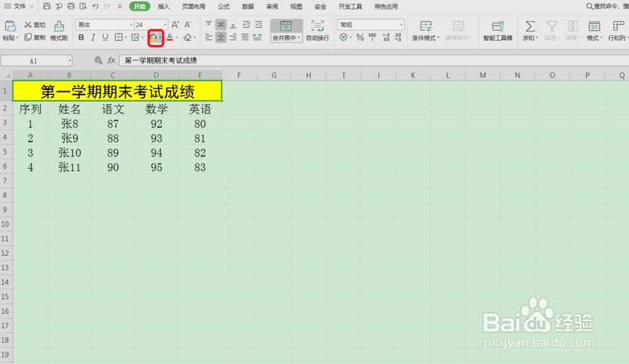
Task: Toggle center horizontal alignment
Action: click(221, 37)
